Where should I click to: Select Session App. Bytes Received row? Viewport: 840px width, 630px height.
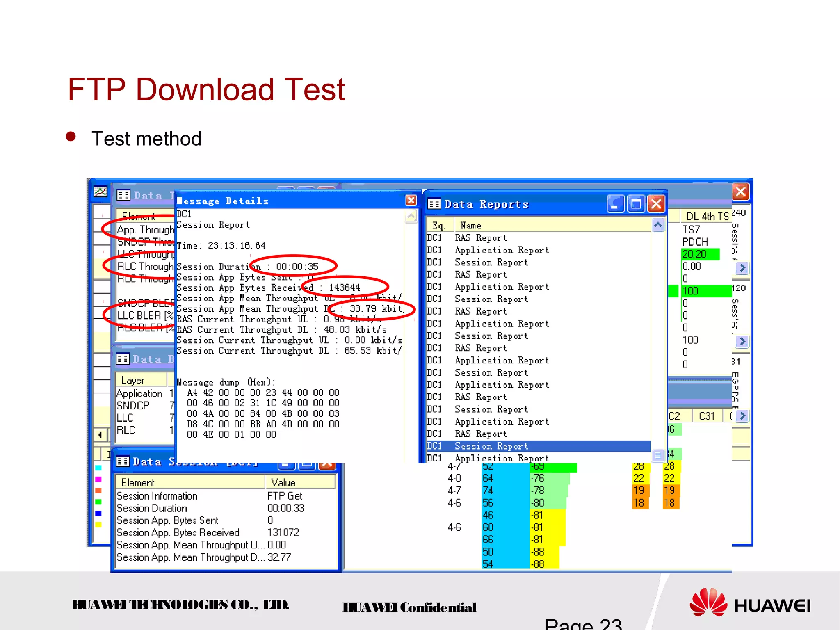[226, 533]
